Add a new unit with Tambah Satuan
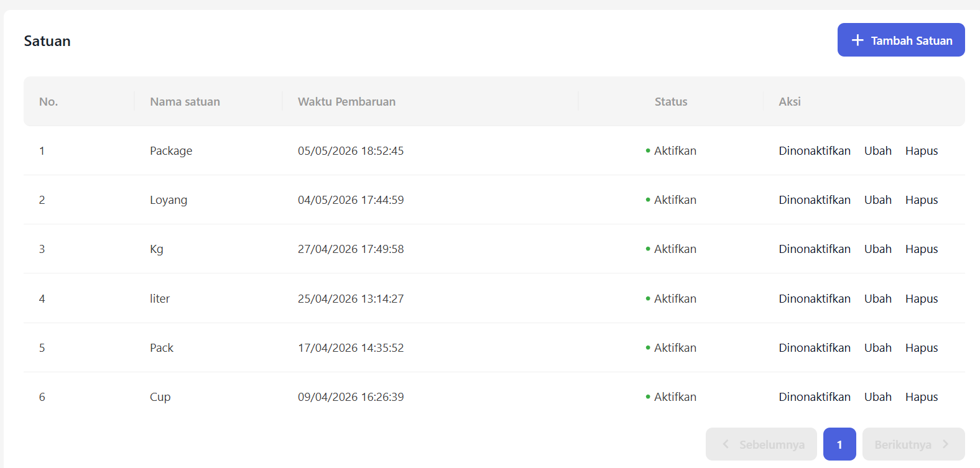The image size is (980, 468). point(901,40)
